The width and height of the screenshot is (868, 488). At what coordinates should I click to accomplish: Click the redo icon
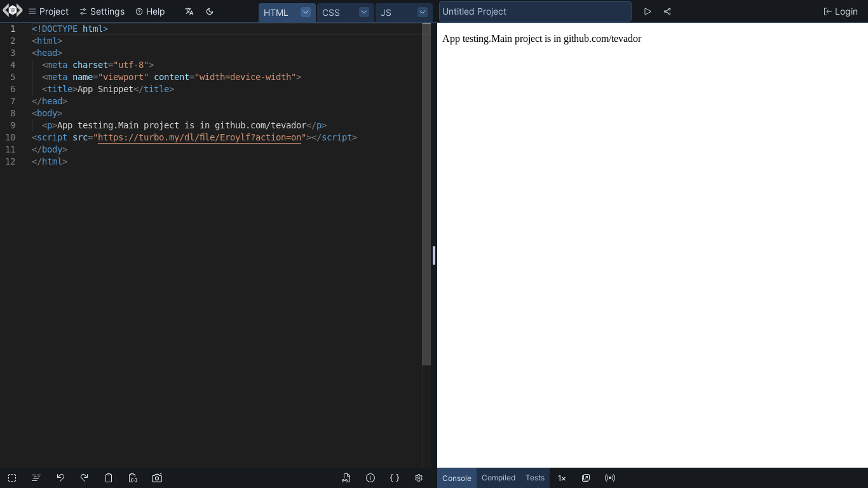(84, 478)
